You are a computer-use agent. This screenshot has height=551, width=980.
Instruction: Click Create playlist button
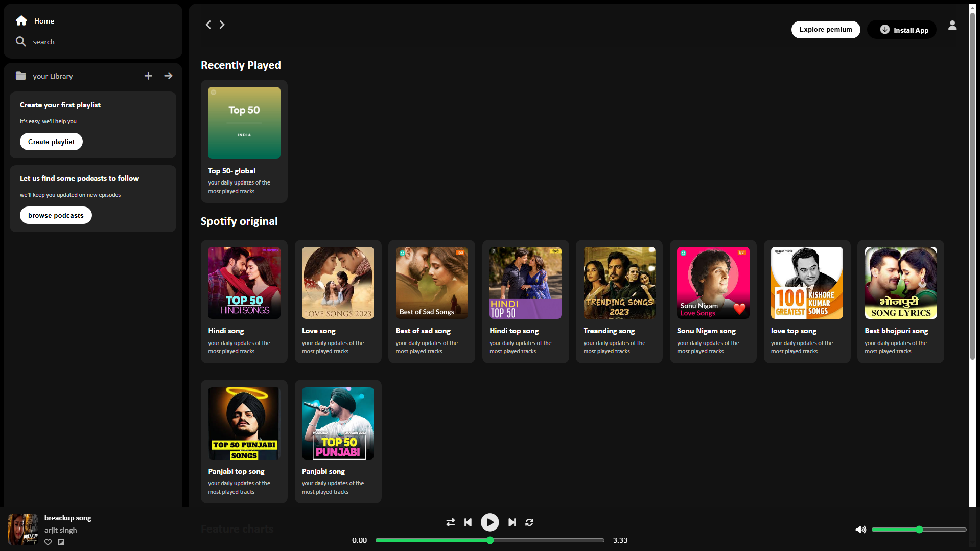click(51, 142)
